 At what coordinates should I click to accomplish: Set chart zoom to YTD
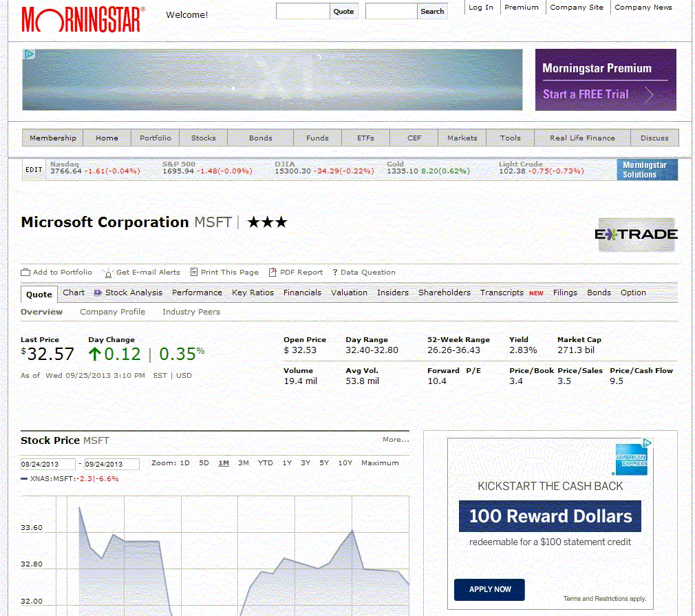[x=266, y=463]
